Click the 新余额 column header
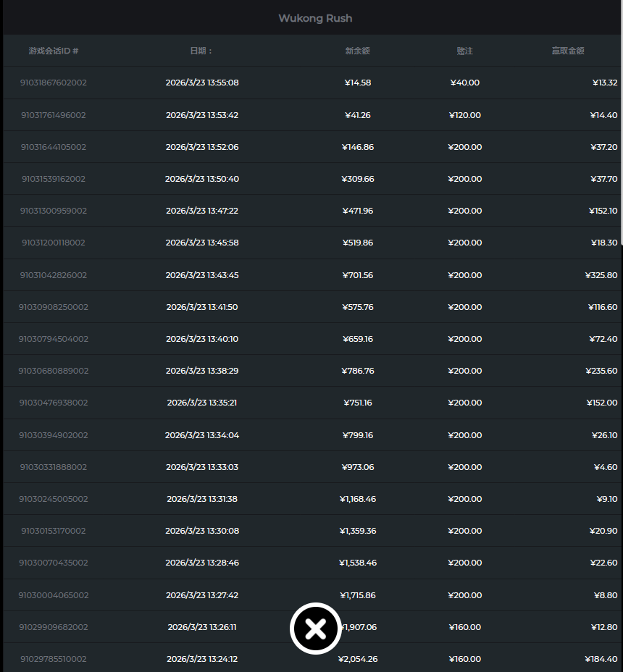The width and height of the screenshot is (623, 672). pos(357,51)
